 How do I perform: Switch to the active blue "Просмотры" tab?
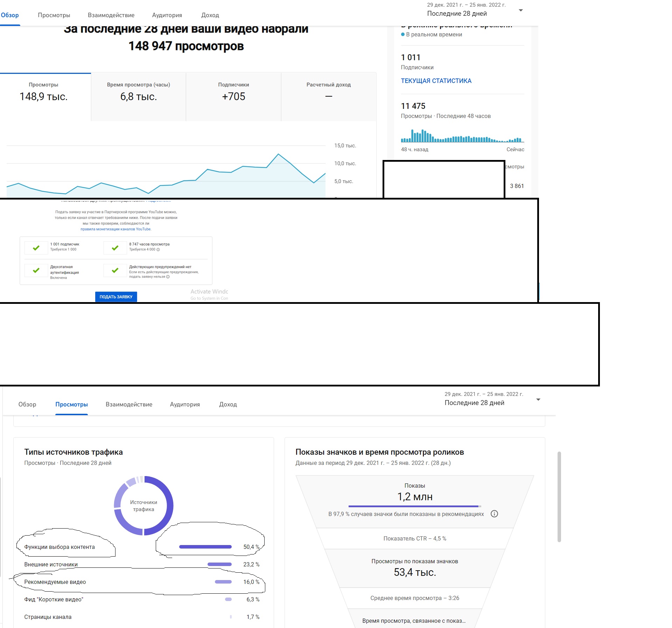pos(71,404)
